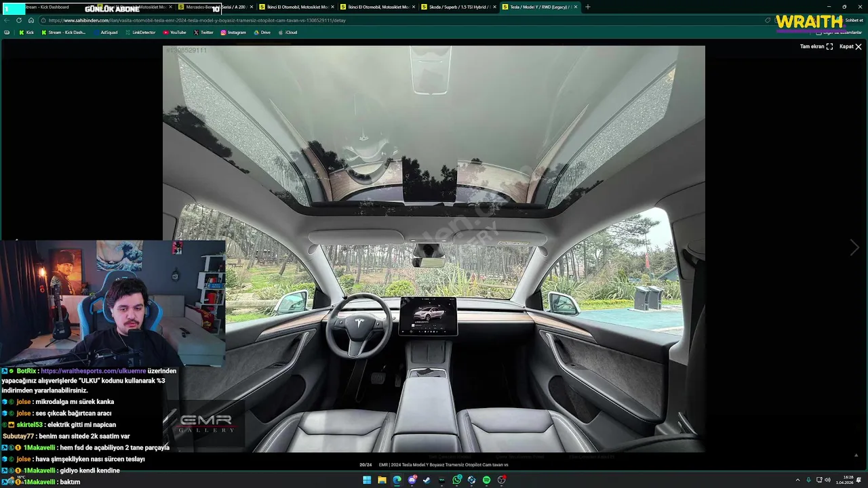Close the Skoda / Superb tab
Viewport: 868px width, 488px height.
click(494, 7)
